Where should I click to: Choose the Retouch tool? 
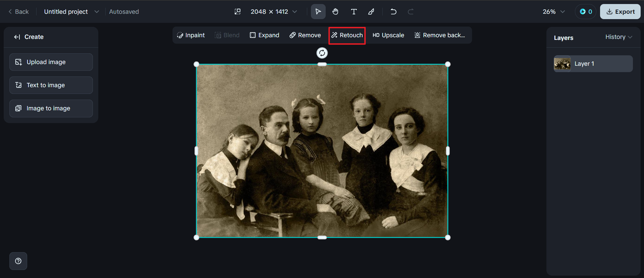pos(347,35)
